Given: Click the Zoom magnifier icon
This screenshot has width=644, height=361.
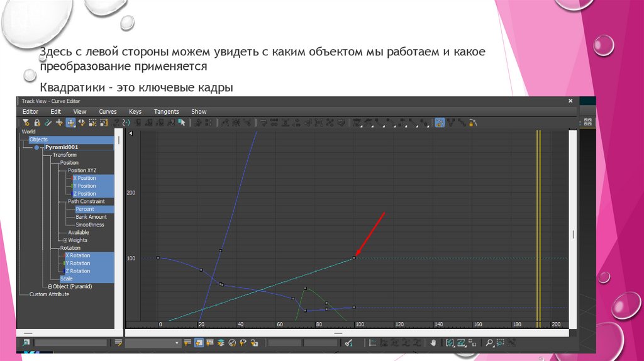Looking at the screenshot, I should 489,343.
